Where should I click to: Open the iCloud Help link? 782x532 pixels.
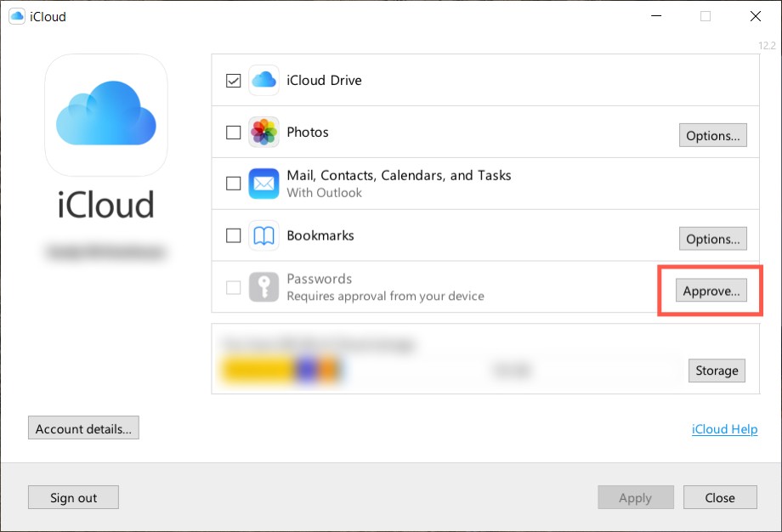coord(724,429)
